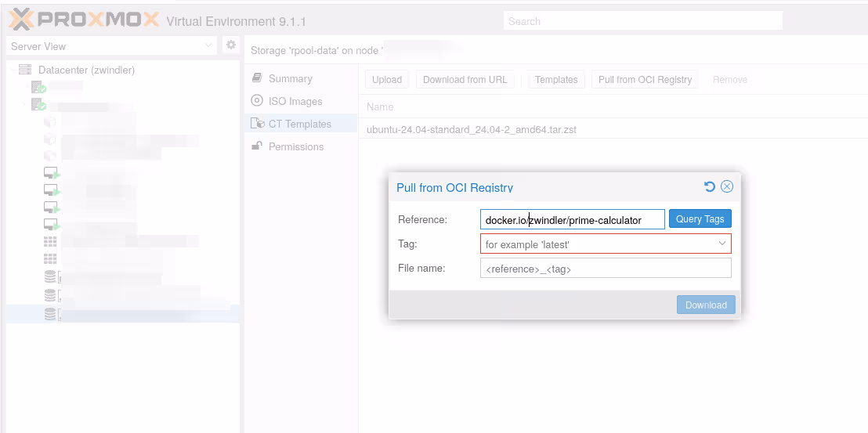
Task: Click the Reference input field
Action: (572, 220)
